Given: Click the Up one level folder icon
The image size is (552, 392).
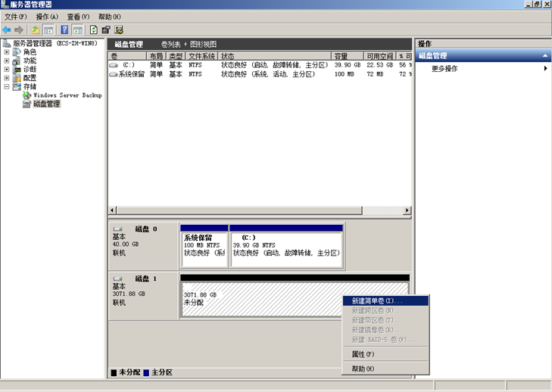Looking at the screenshot, I should (35, 30).
